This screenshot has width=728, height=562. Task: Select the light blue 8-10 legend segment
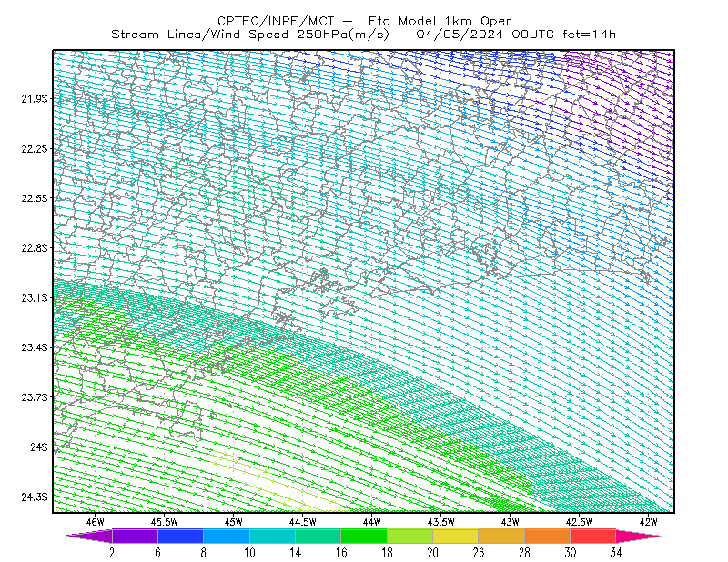[x=227, y=536]
